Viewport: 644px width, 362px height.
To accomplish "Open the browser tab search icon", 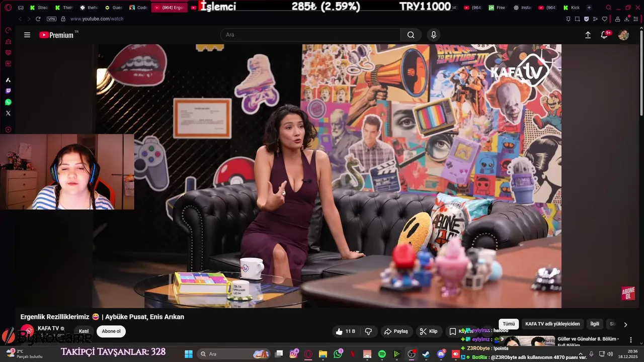I will pyautogui.click(x=608, y=8).
